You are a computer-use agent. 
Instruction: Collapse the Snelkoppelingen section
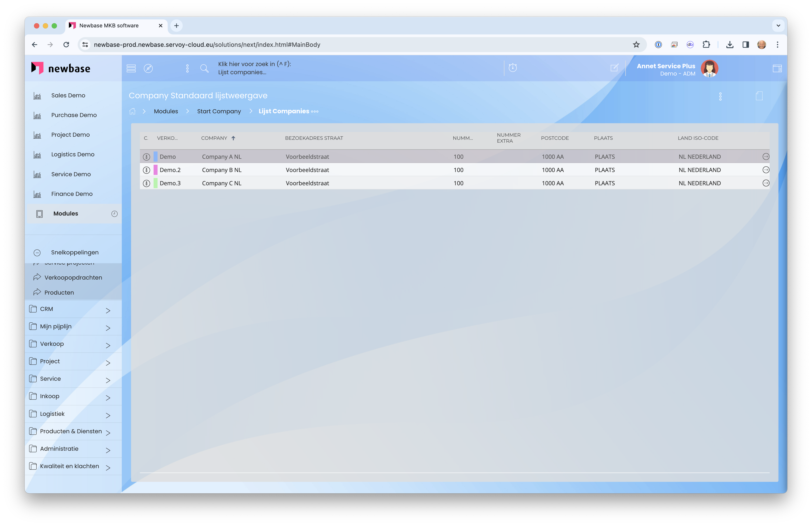coord(37,253)
